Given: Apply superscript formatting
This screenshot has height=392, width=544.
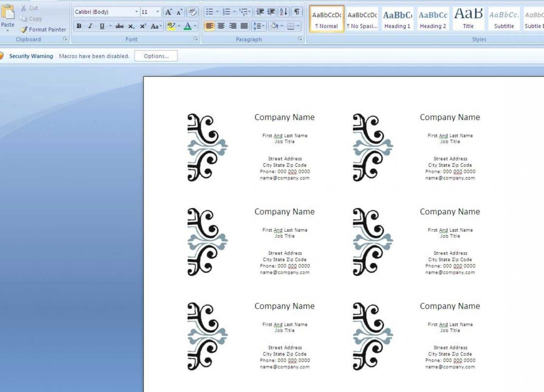Looking at the screenshot, I should (x=142, y=26).
